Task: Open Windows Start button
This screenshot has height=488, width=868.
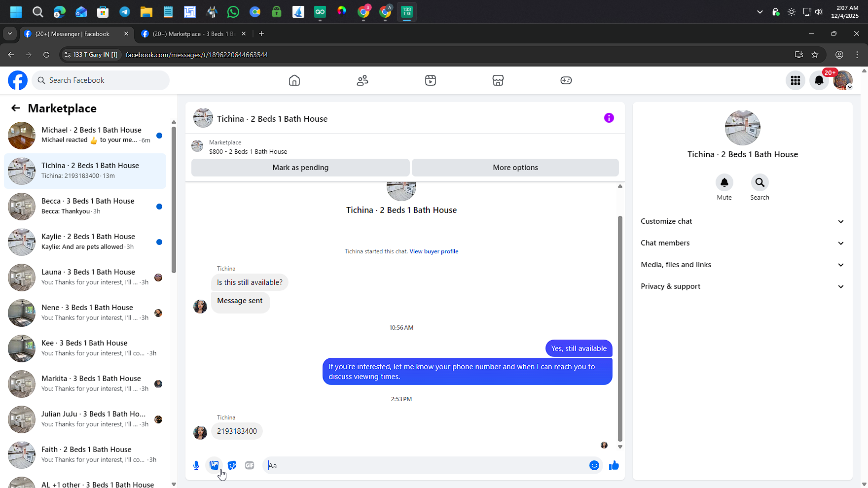Action: click(16, 12)
